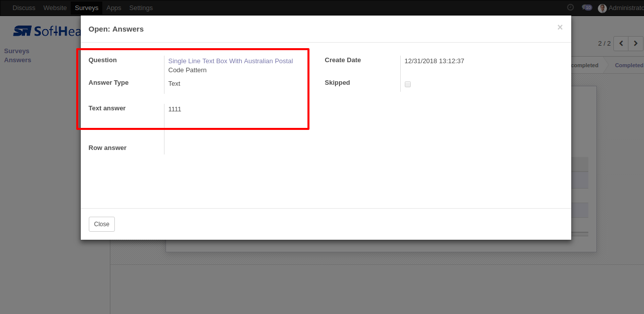Image resolution: width=644 pixels, height=314 pixels.
Task: Open the Website menu item
Action: (55, 8)
